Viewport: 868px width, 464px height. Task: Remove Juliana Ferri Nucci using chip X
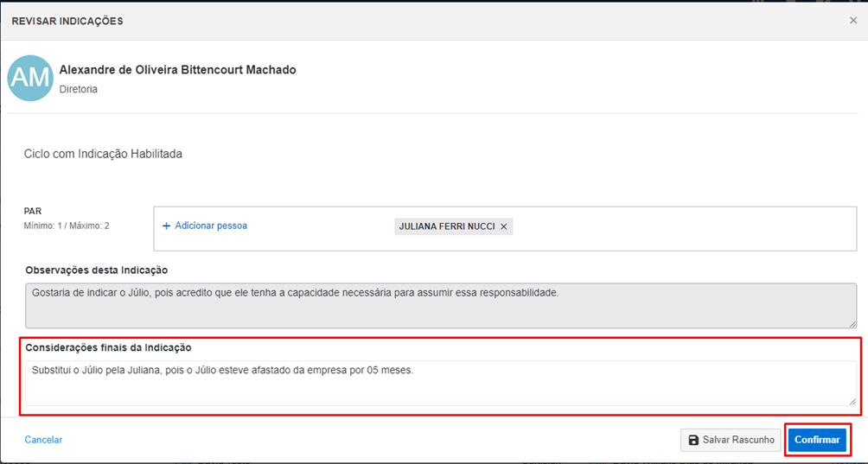click(504, 226)
